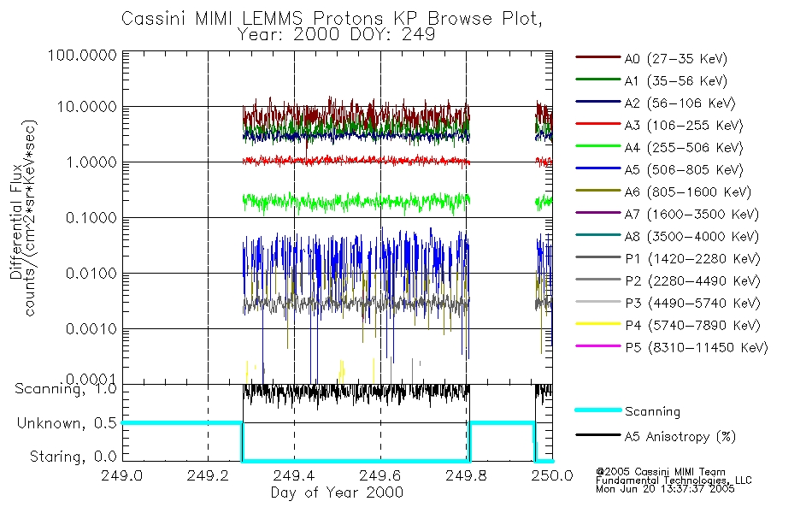Click the 250.0 x-axis tick label
The height and width of the screenshot is (513, 812).
552,475
